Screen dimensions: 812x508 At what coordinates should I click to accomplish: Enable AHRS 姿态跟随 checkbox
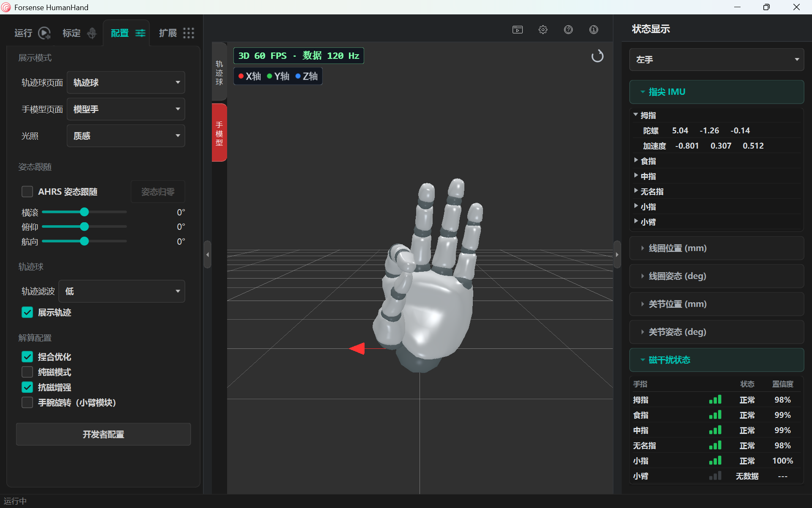click(x=27, y=192)
